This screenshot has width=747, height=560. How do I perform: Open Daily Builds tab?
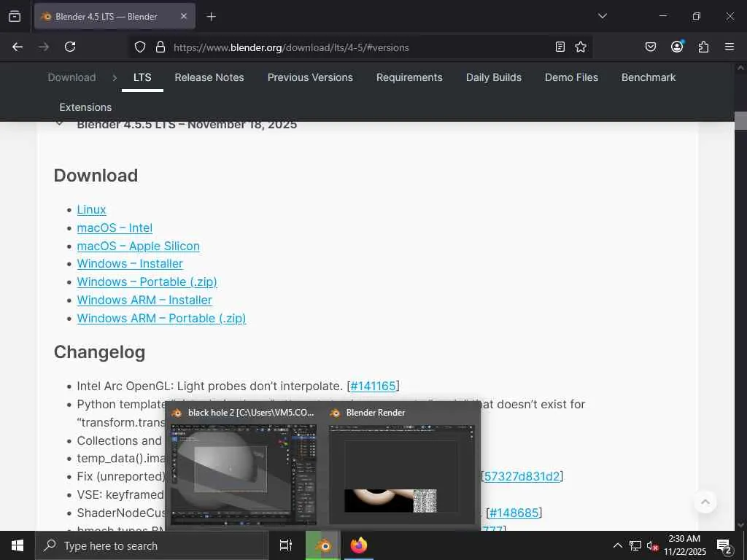pyautogui.click(x=494, y=77)
